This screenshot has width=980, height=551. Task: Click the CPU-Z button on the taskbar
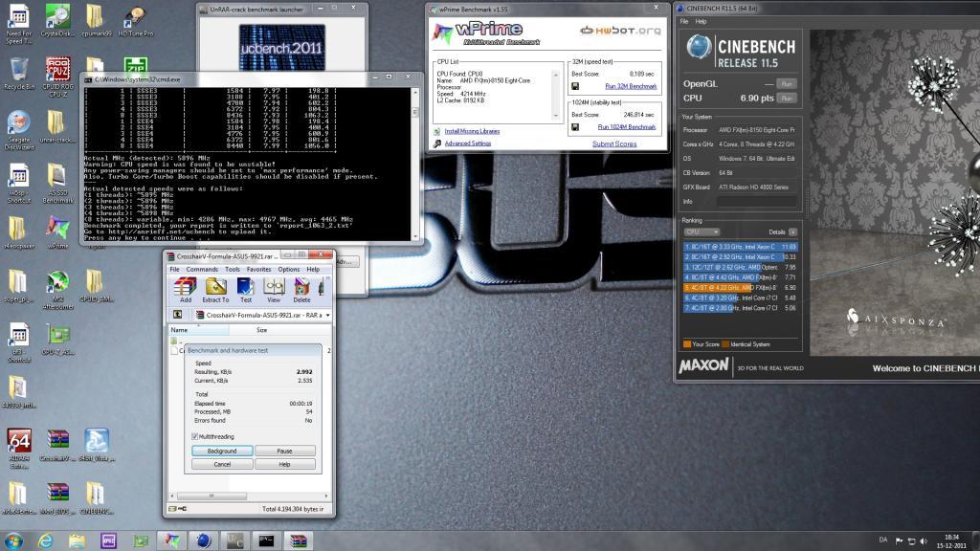(108, 540)
